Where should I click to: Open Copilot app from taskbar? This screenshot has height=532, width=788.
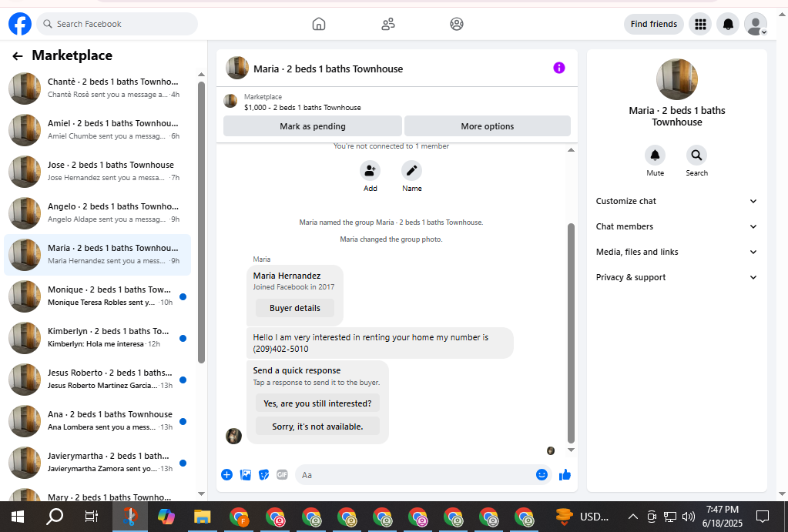click(x=166, y=517)
